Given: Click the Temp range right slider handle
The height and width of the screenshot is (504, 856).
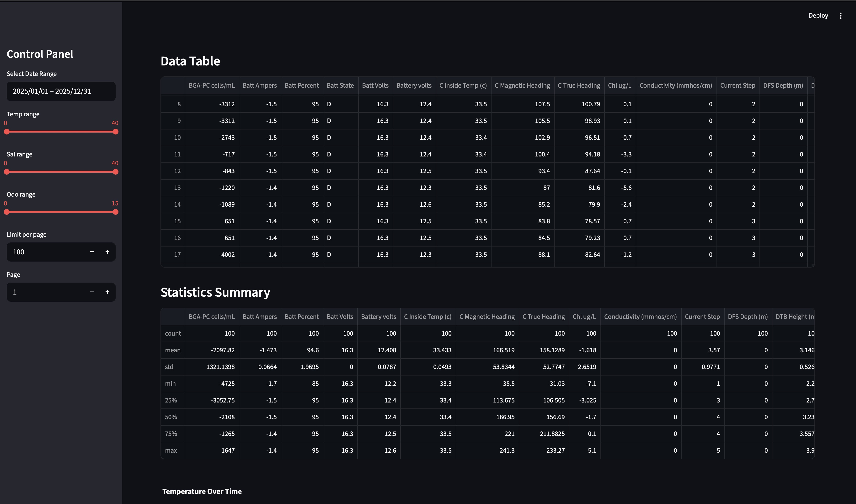Looking at the screenshot, I should [116, 132].
